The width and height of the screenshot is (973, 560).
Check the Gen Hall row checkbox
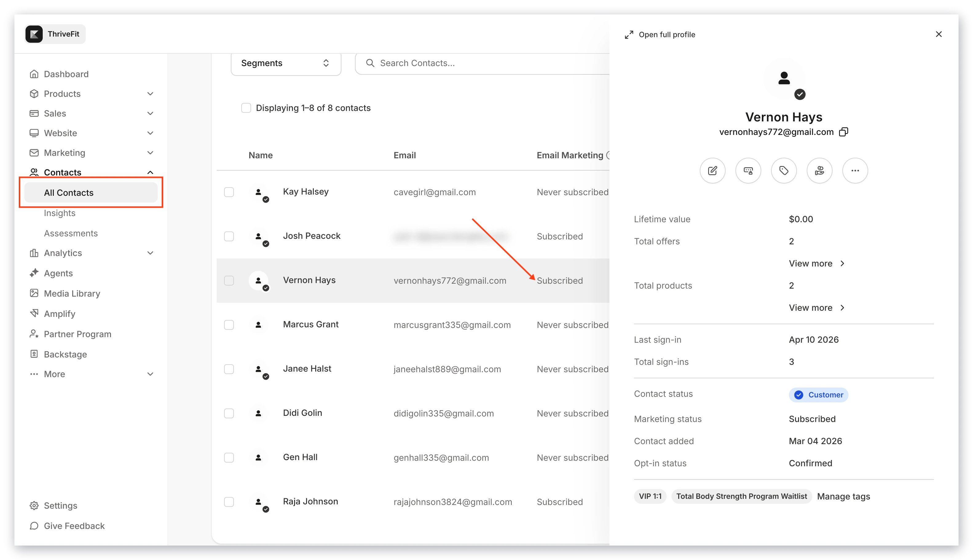[x=229, y=457]
